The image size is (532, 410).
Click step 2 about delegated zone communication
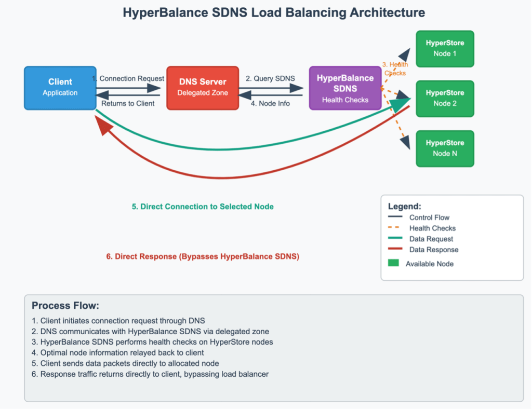point(150,332)
